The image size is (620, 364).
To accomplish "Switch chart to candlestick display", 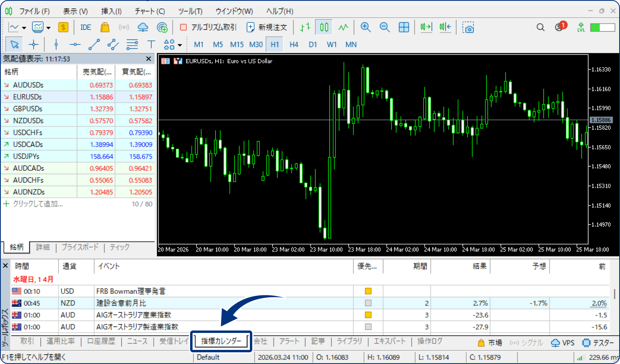I will pyautogui.click(x=324, y=27).
